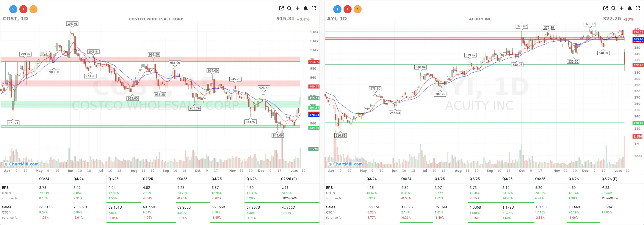Toggle the blue '3' rating badge on COST
Viewport: 644px width, 225px height.
[x=13, y=9]
